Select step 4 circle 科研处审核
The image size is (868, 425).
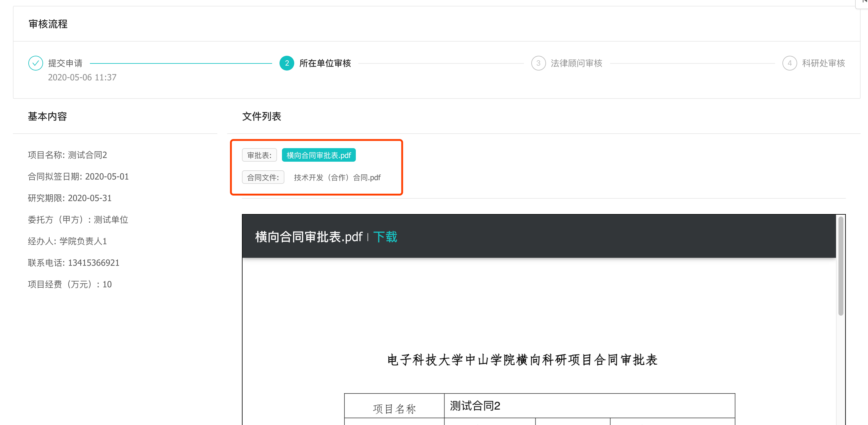tap(790, 63)
